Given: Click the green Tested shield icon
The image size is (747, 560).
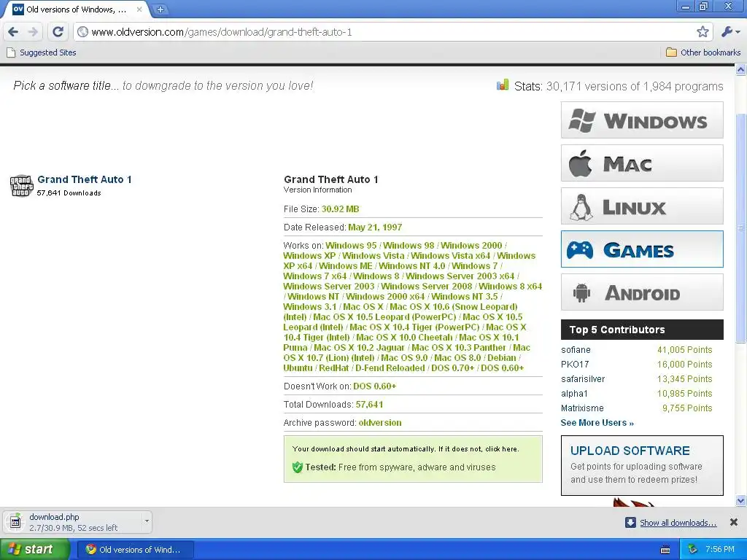Looking at the screenshot, I should pos(298,467).
